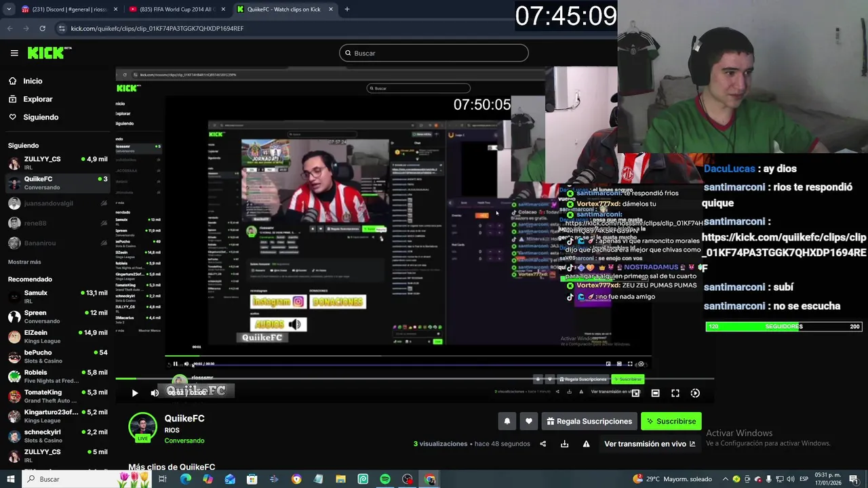Open Microsoft Store from the taskbar
Viewport: 868px width, 488px height.
click(252, 479)
